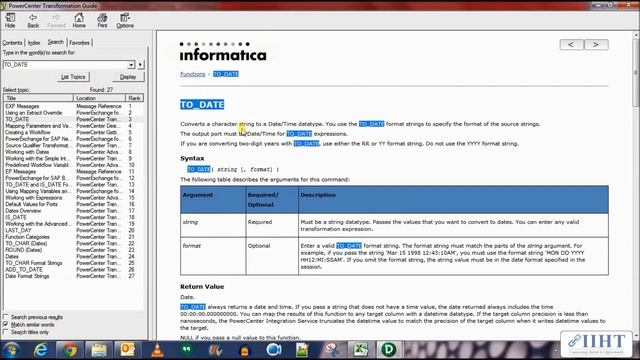
Task: Follow the Functions breadcrumb link
Action: tap(193, 74)
